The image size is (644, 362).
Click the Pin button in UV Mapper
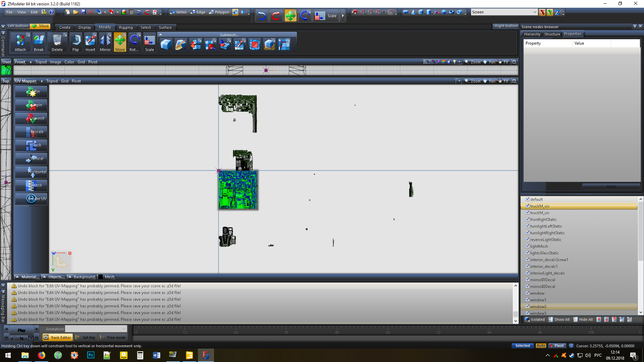point(31,92)
